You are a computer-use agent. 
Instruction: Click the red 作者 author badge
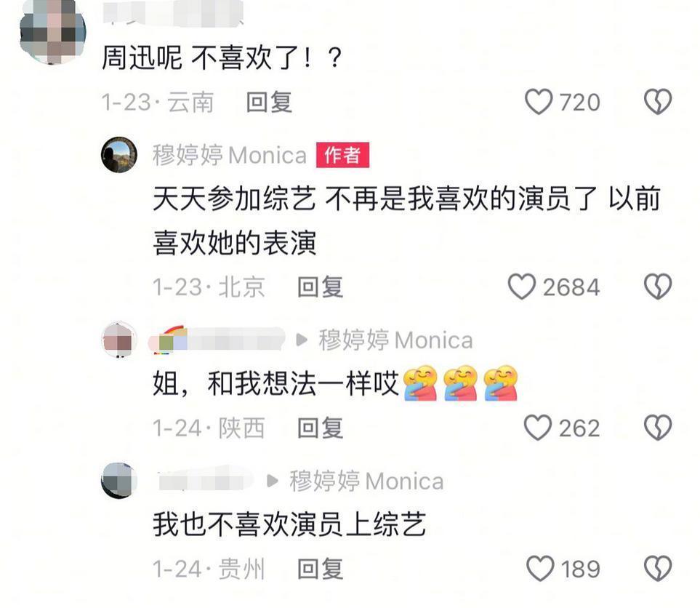point(342,155)
